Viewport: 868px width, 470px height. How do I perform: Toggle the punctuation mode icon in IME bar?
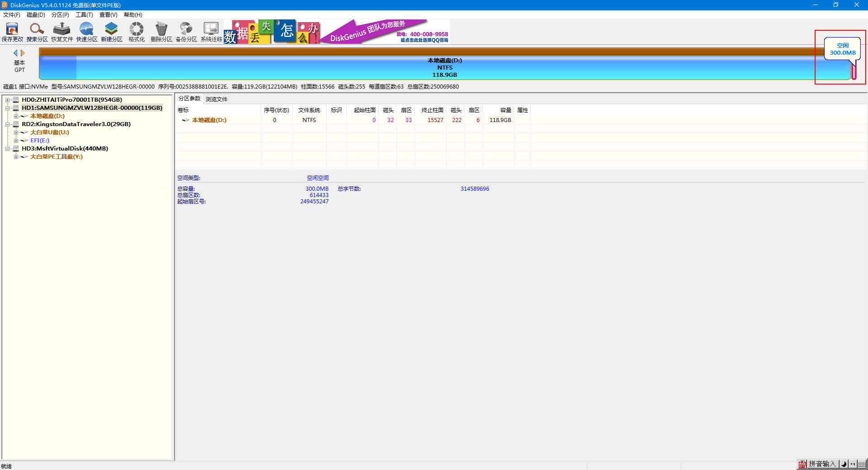coord(853,464)
